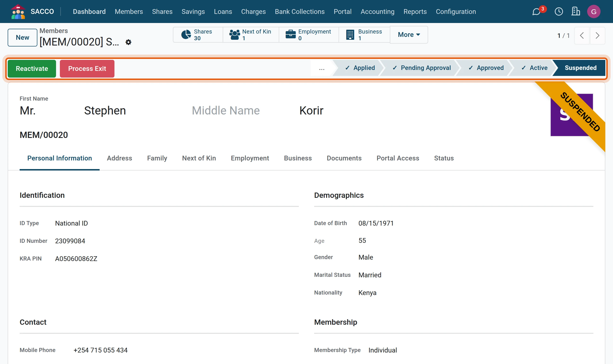Click the Reactivate button
613x364 pixels.
(x=32, y=68)
